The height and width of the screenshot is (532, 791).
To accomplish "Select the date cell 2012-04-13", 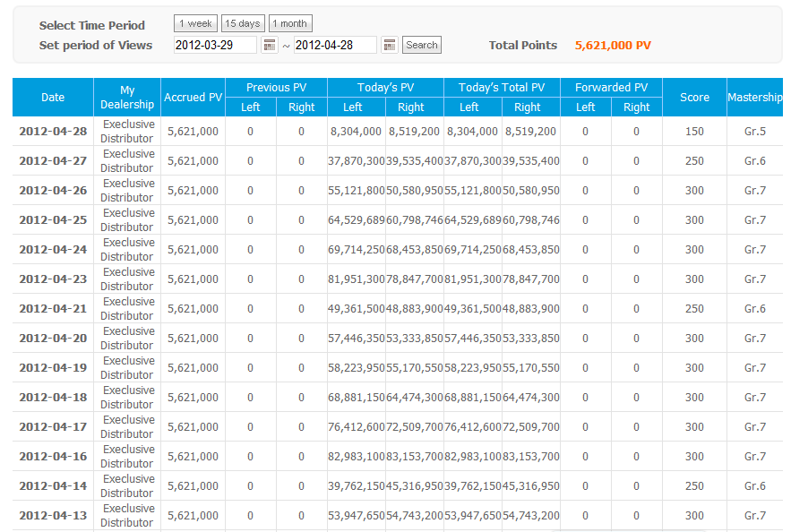I will [x=53, y=516].
